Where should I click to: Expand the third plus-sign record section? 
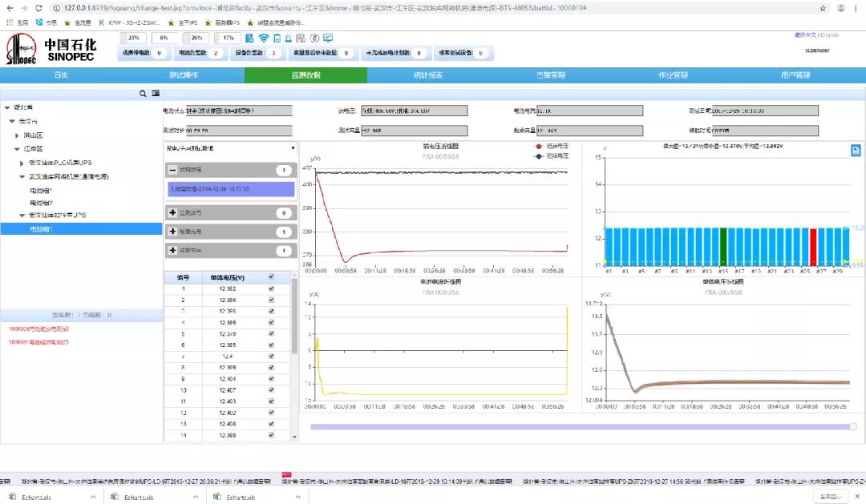(x=172, y=251)
